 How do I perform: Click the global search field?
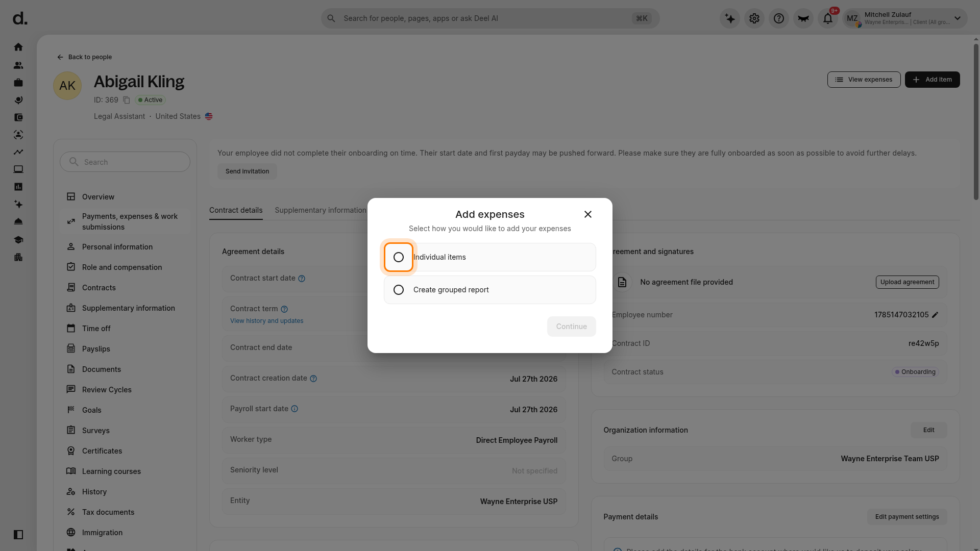tap(490, 18)
